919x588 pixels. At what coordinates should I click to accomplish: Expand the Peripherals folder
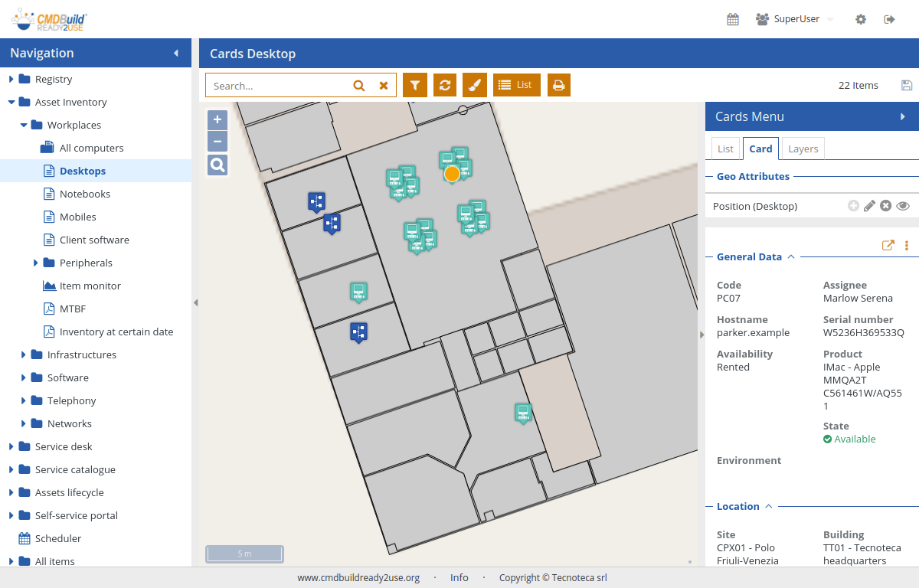pos(36,263)
